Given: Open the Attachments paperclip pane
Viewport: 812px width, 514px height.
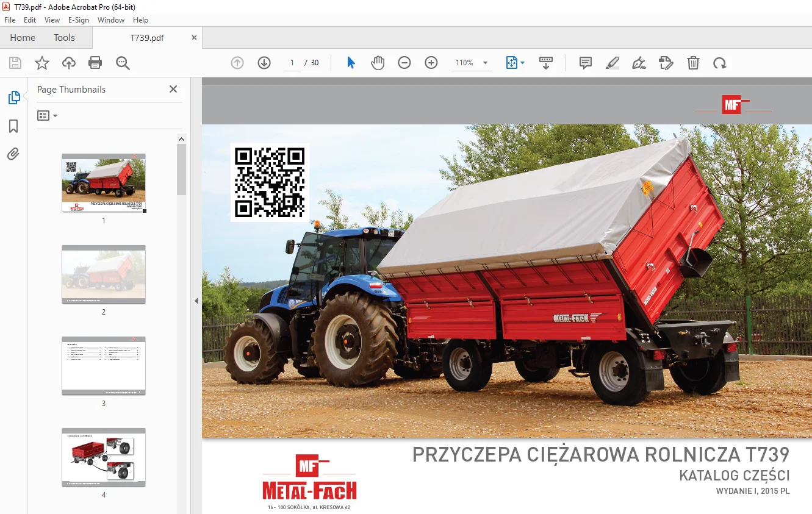Looking at the screenshot, I should pyautogui.click(x=13, y=154).
